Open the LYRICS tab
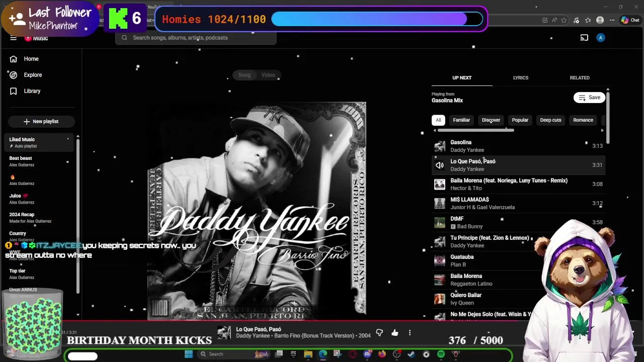This screenshot has width=644, height=362. pyautogui.click(x=521, y=78)
